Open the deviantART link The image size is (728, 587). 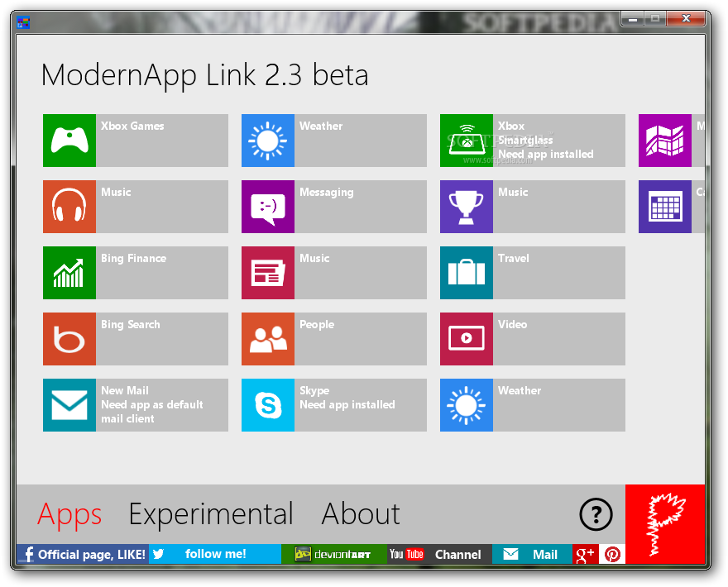(334, 554)
